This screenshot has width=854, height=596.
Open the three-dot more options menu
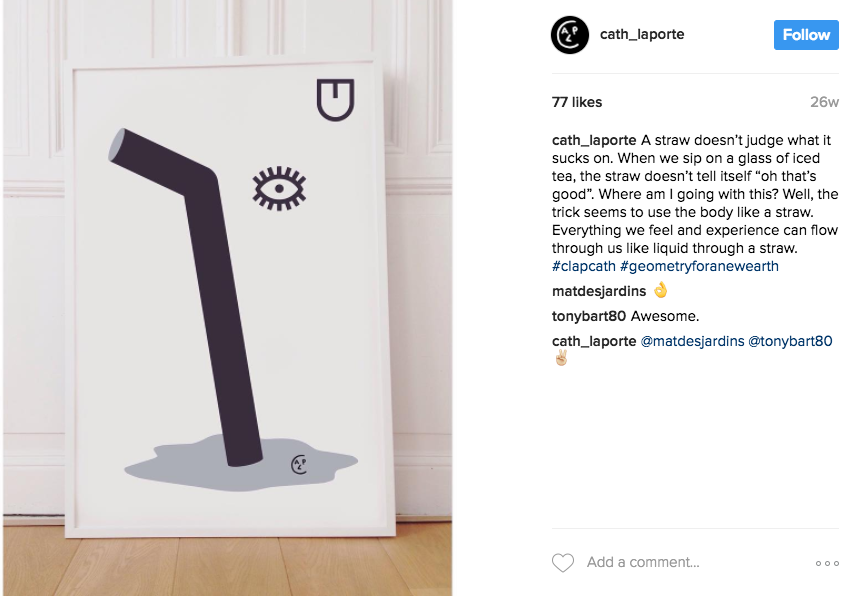click(x=827, y=563)
